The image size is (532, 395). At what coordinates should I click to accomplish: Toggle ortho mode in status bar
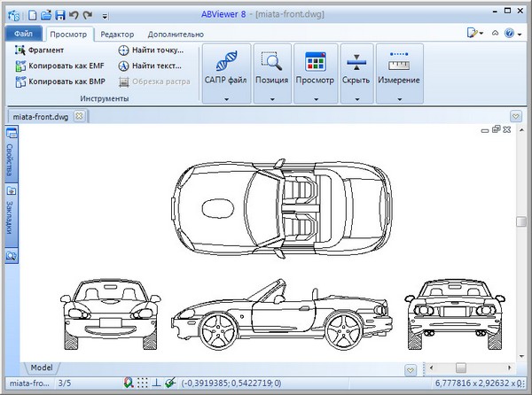[155, 383]
